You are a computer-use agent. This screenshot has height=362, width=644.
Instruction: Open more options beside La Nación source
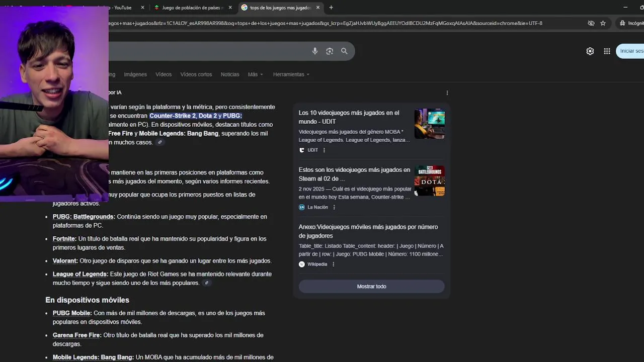tap(334, 207)
